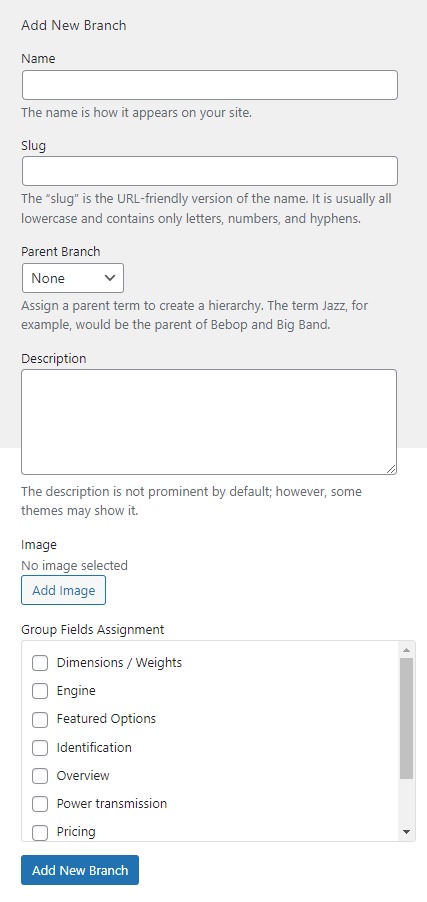Enable the Engine group checkbox
Screen dimensions: 427x902
(40, 691)
